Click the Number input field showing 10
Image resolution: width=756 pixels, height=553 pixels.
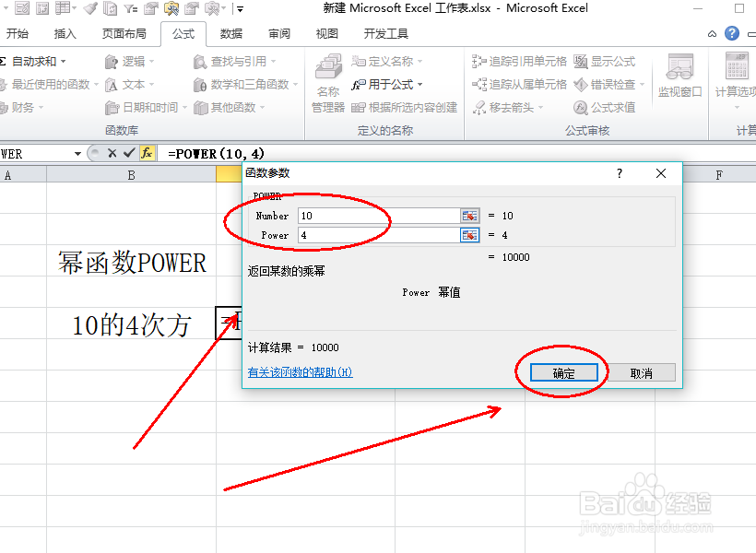[378, 215]
